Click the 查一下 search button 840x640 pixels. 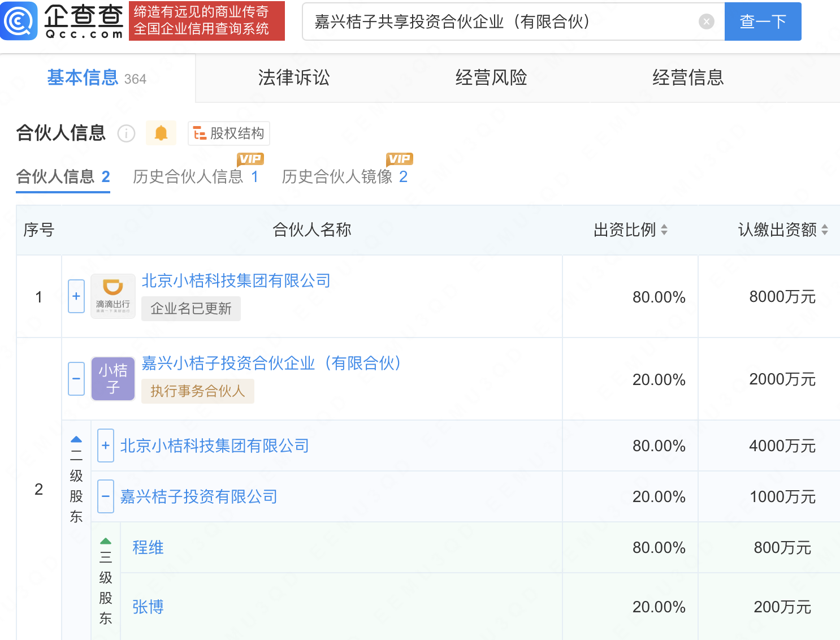click(763, 21)
